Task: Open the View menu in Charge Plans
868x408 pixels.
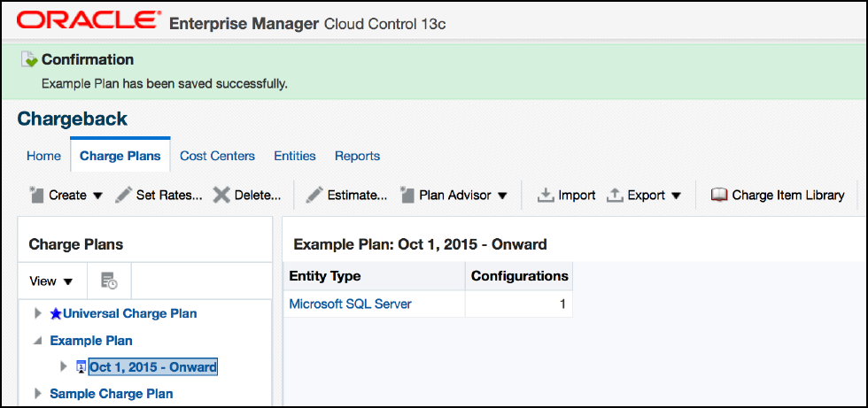Action: [x=50, y=281]
